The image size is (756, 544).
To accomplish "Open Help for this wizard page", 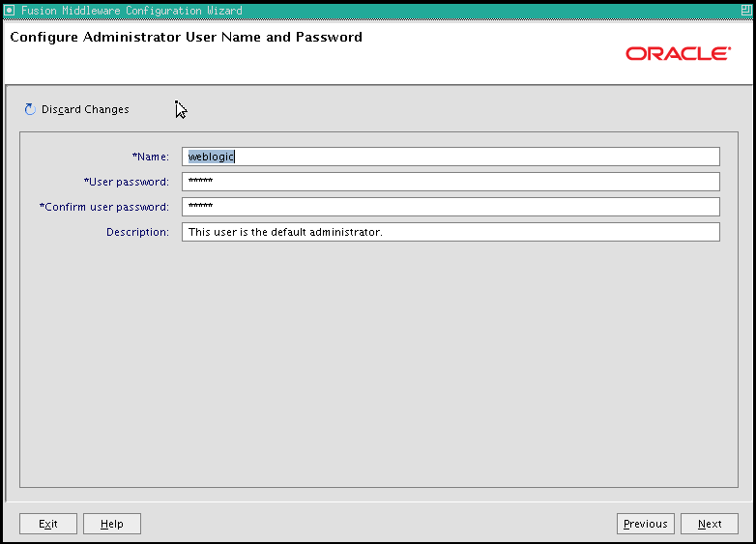I will tap(112, 524).
